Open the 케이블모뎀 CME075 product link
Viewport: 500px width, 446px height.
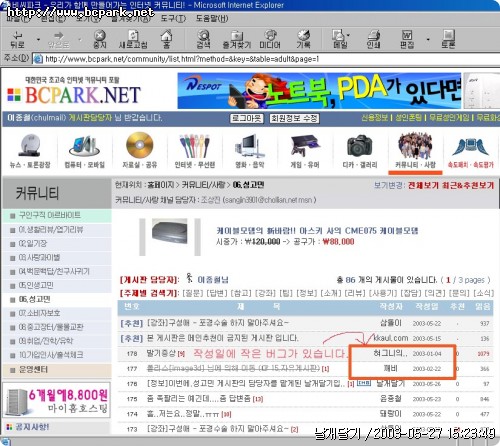tap(317, 231)
